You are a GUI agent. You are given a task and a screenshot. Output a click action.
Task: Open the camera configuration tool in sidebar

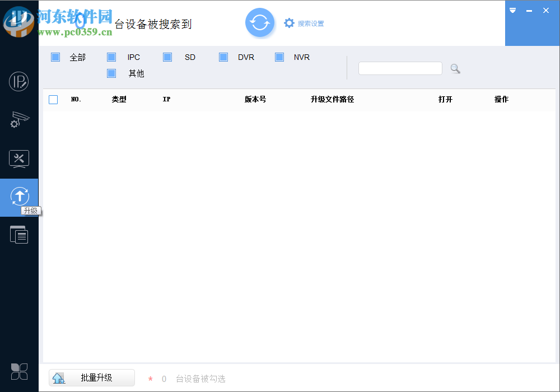click(x=19, y=120)
